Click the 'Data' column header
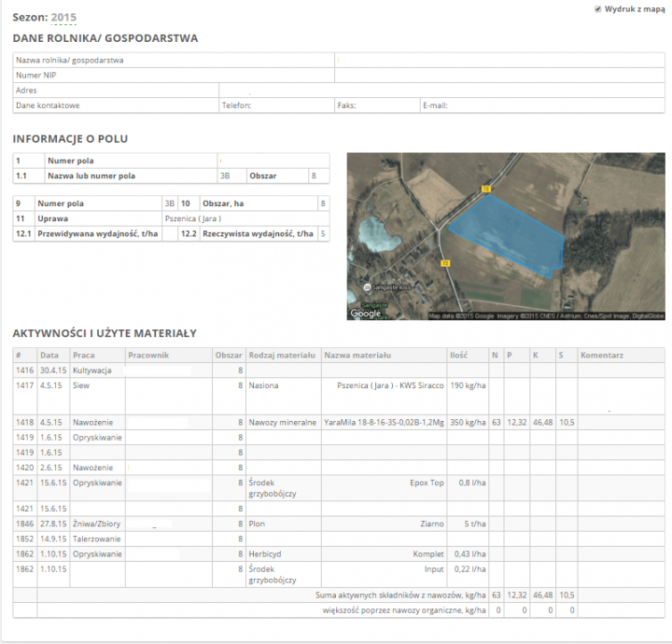The height and width of the screenshot is (644, 672). (49, 356)
